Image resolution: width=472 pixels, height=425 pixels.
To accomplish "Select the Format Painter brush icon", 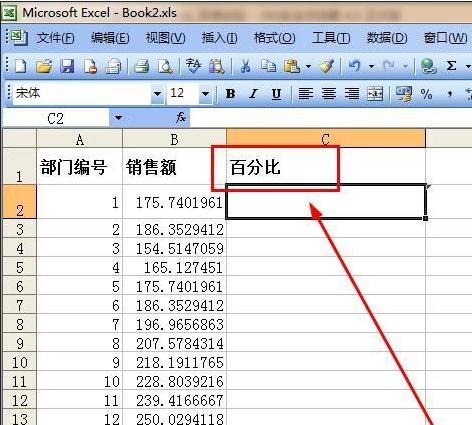I will click(x=327, y=66).
